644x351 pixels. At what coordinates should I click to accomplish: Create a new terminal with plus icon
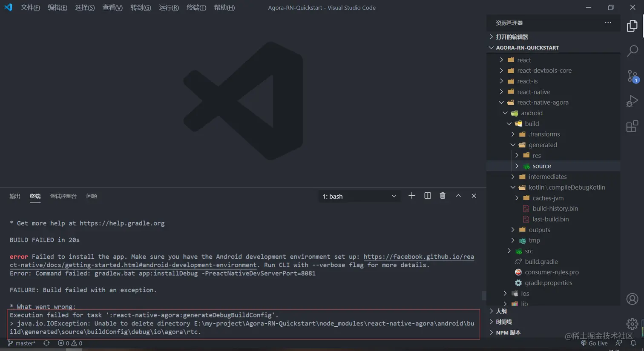click(x=411, y=196)
